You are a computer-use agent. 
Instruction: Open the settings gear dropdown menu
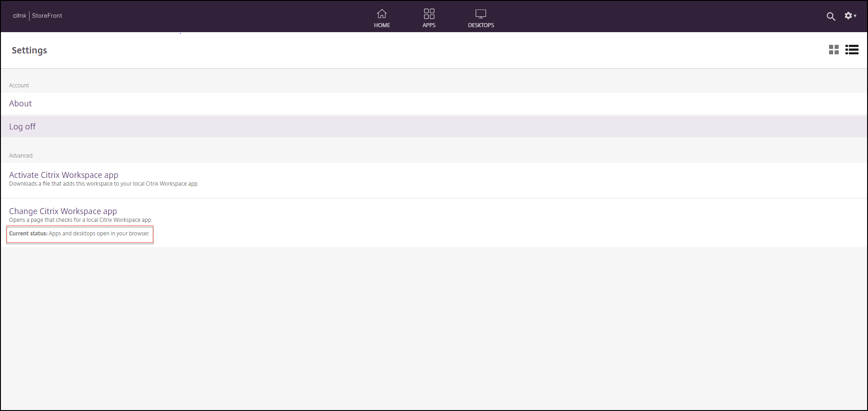click(x=850, y=16)
